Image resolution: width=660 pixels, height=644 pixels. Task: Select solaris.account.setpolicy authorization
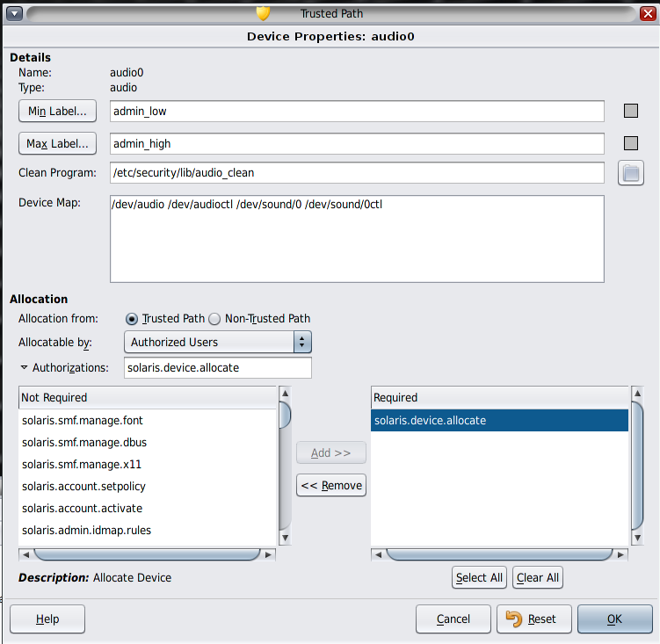coord(148,486)
